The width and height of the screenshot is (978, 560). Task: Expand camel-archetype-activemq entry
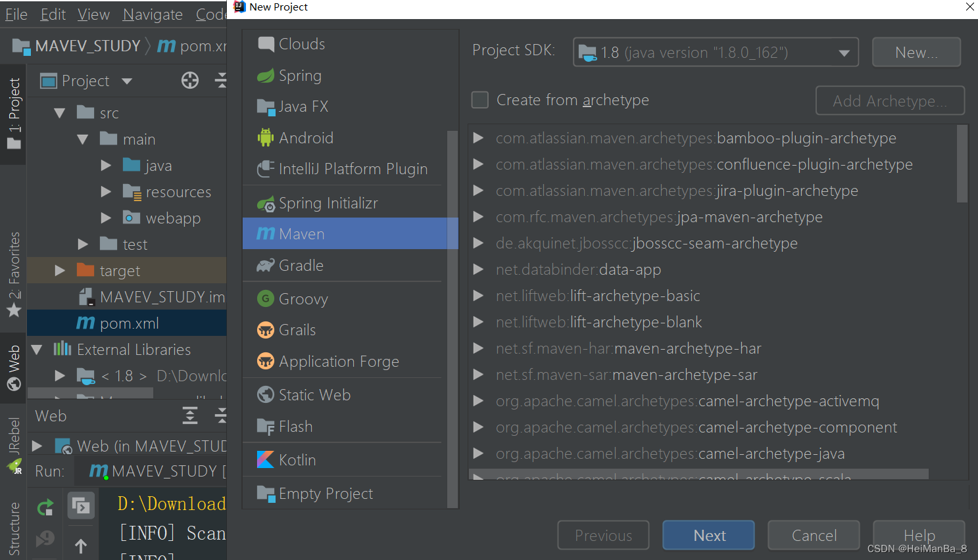(479, 401)
